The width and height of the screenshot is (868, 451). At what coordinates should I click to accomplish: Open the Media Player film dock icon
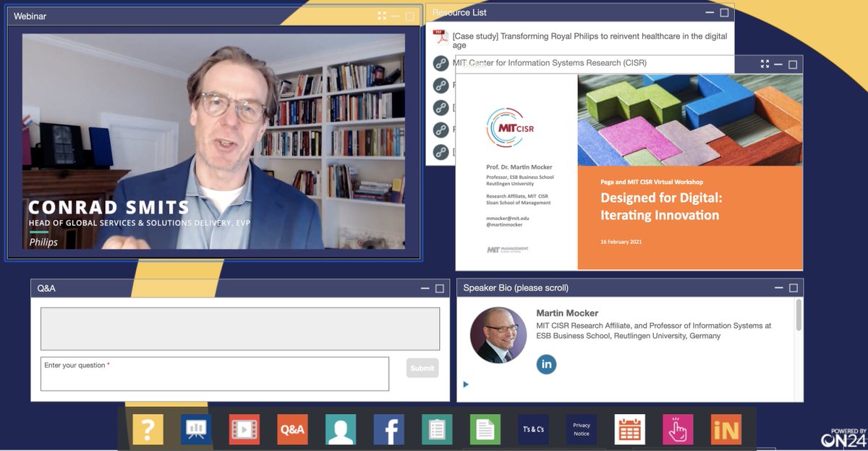tap(244, 429)
